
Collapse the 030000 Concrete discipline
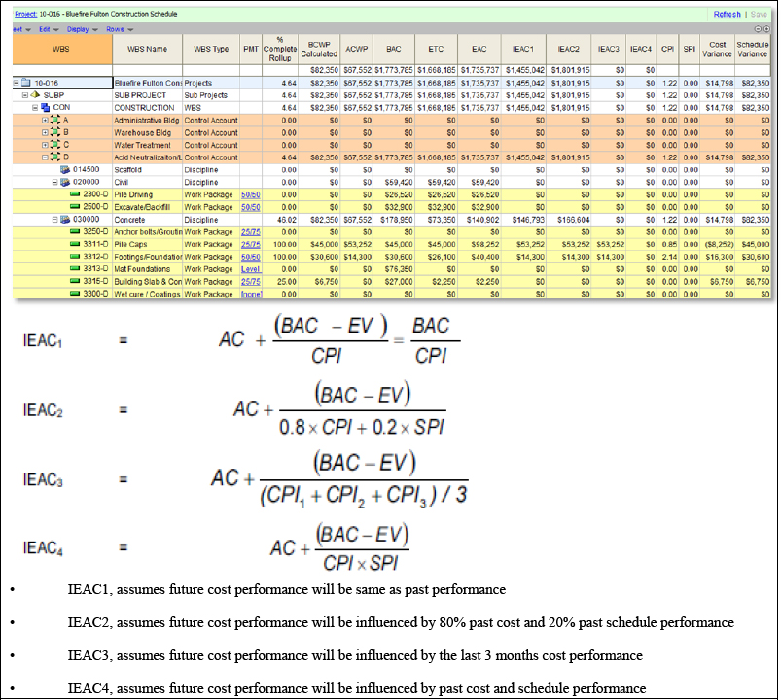(55, 220)
